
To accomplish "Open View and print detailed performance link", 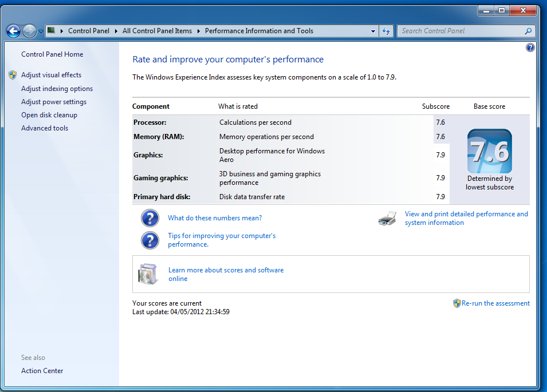I will [466, 218].
